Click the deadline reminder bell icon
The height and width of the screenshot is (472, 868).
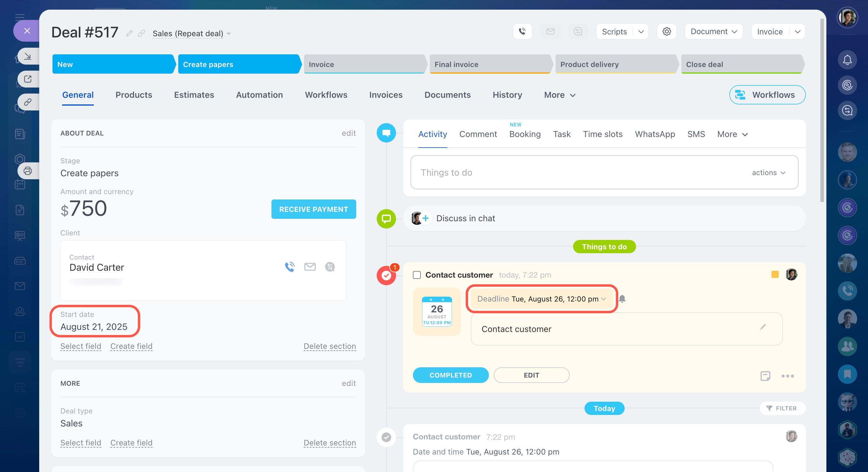click(x=622, y=299)
